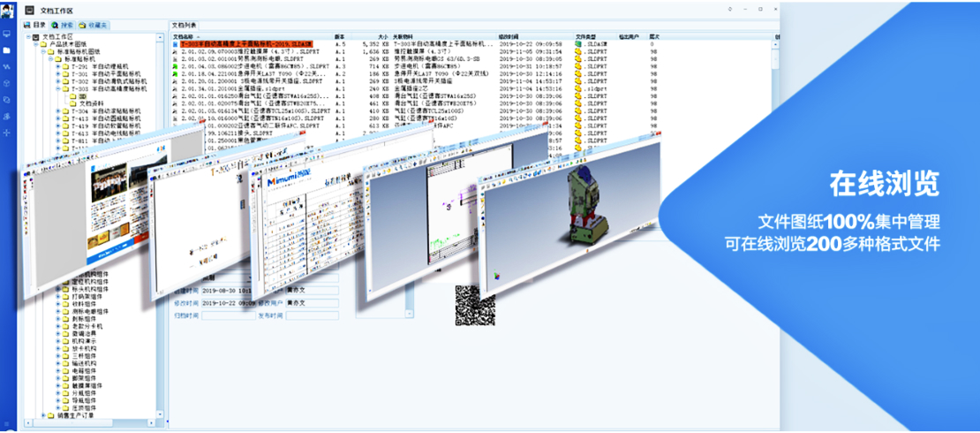Click the cross-arrows icon in sidebar
Viewport: 980px width, 433px height.
pos(7,133)
